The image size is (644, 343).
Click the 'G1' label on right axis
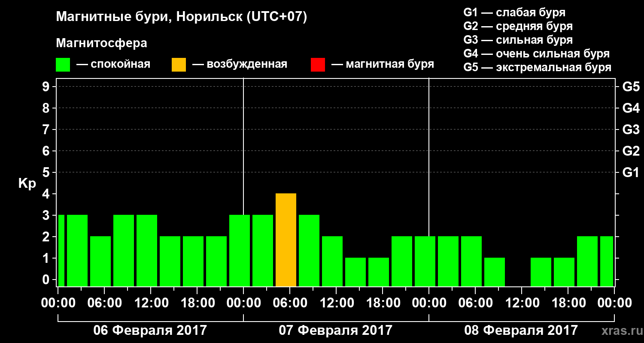[x=631, y=172]
